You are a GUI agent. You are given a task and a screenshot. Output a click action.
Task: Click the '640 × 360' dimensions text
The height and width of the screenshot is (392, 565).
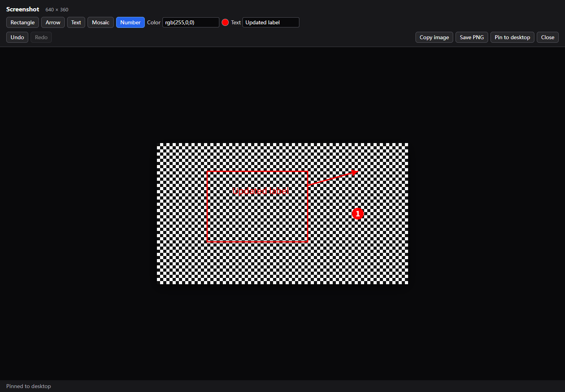[x=57, y=9]
